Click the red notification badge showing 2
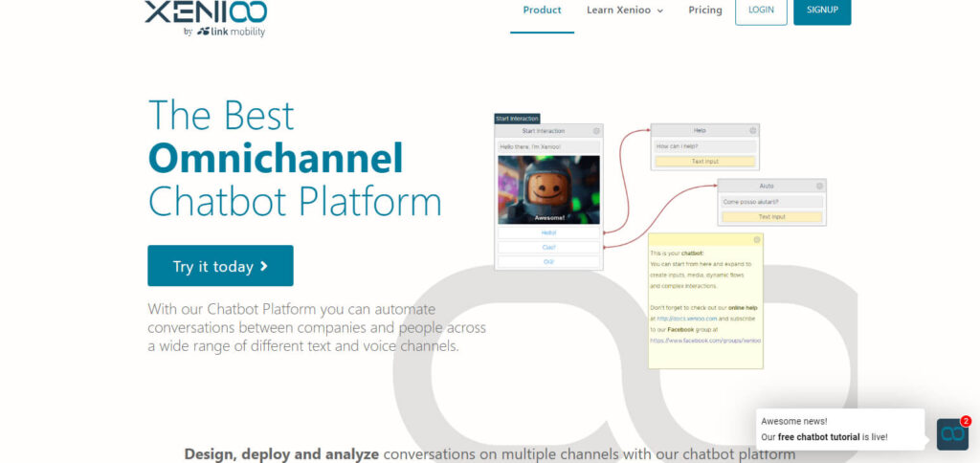The width and height of the screenshot is (980, 463). [x=966, y=421]
